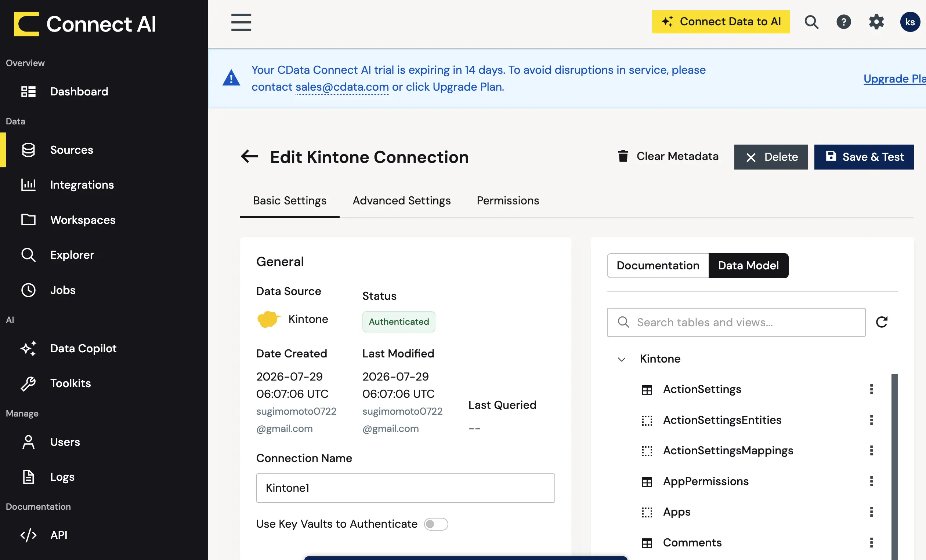Click the Apps view icon

[x=647, y=512]
